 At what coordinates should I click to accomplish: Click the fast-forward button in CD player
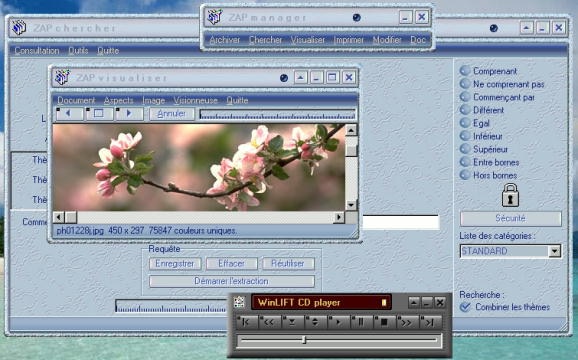point(407,322)
